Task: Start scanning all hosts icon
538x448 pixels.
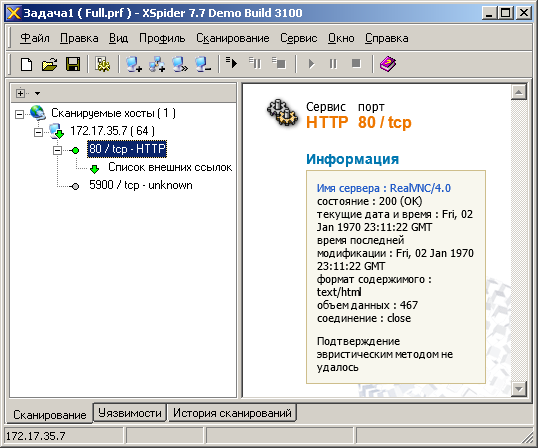Action: pos(232,63)
